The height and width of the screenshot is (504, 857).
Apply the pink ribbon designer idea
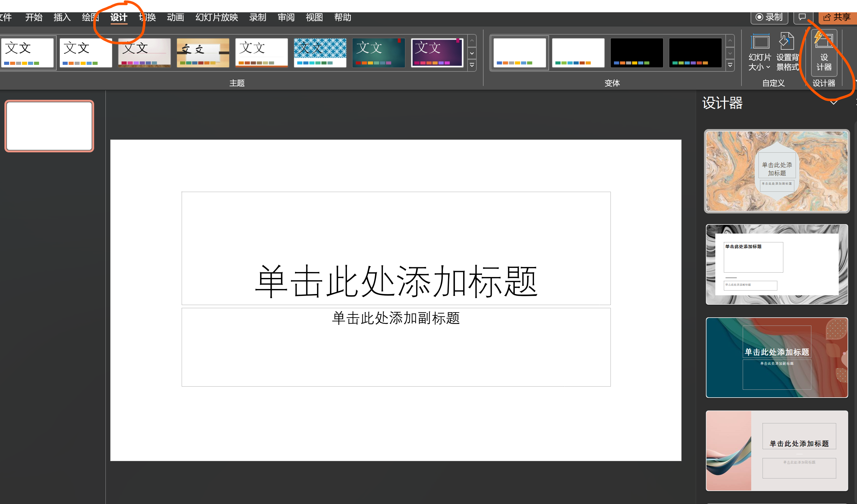click(777, 450)
